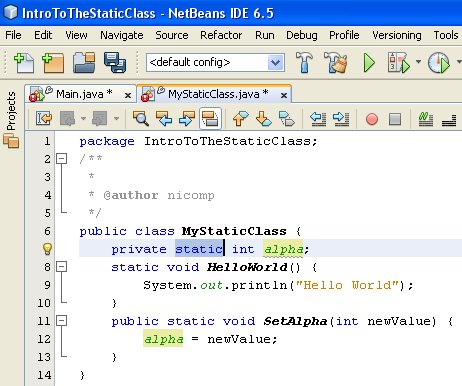
Task: Click the Next Bookmark down-arrow icon
Action: (263, 118)
